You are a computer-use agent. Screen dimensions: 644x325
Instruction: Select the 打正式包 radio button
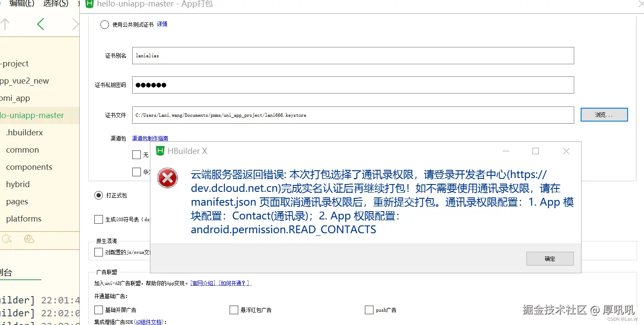pos(99,195)
